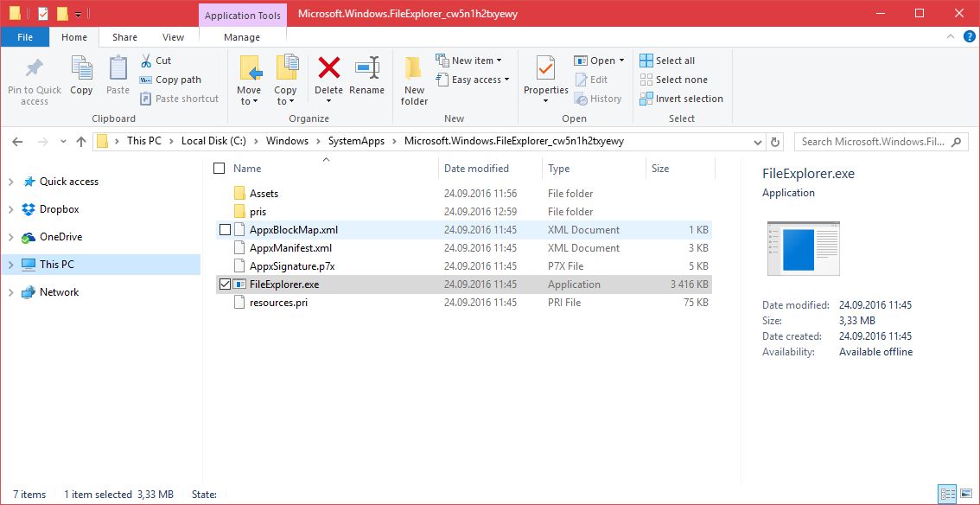Expand the Dropbox tree node
Viewport: 980px width, 505px height.
click(10, 209)
